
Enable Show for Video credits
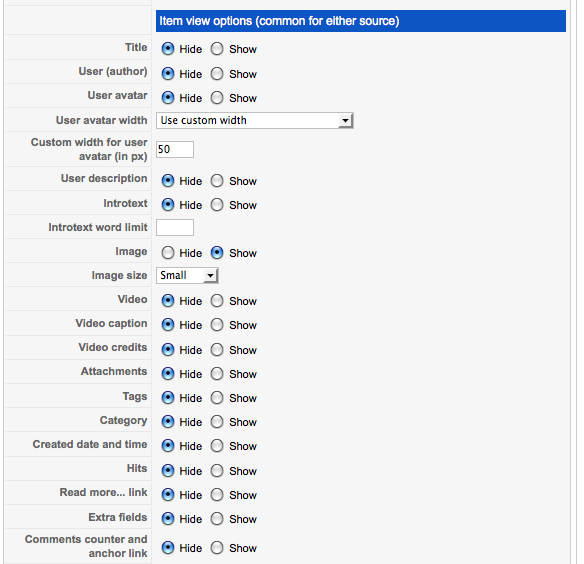pos(217,350)
